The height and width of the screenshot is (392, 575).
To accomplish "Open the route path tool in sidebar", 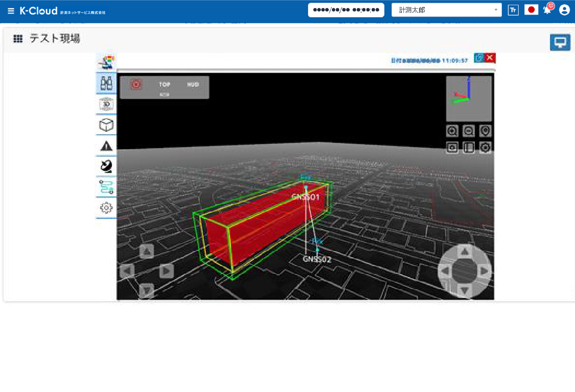I will [106, 187].
